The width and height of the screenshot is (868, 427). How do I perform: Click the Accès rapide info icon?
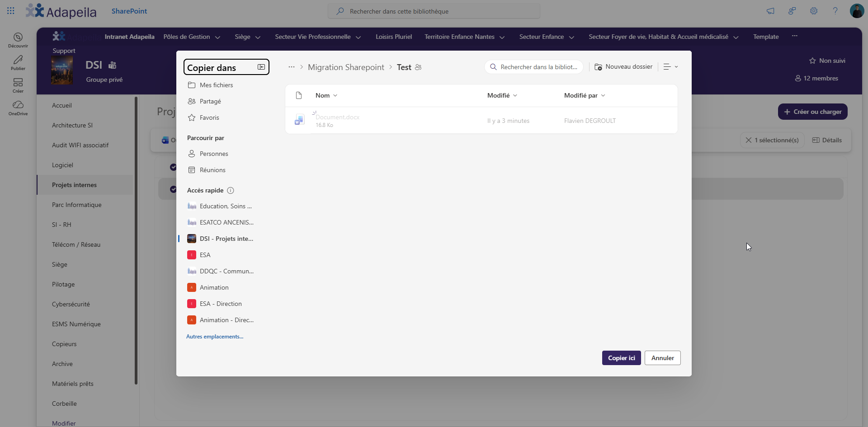[231, 190]
